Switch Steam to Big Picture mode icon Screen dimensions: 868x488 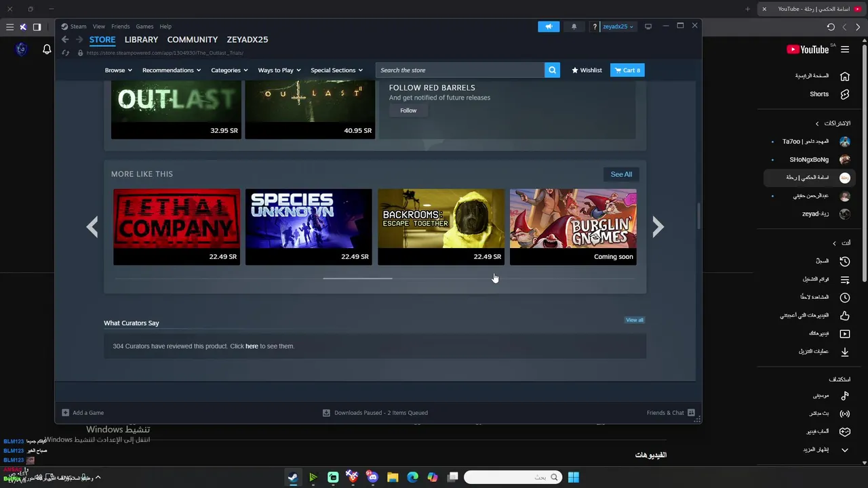tap(648, 26)
